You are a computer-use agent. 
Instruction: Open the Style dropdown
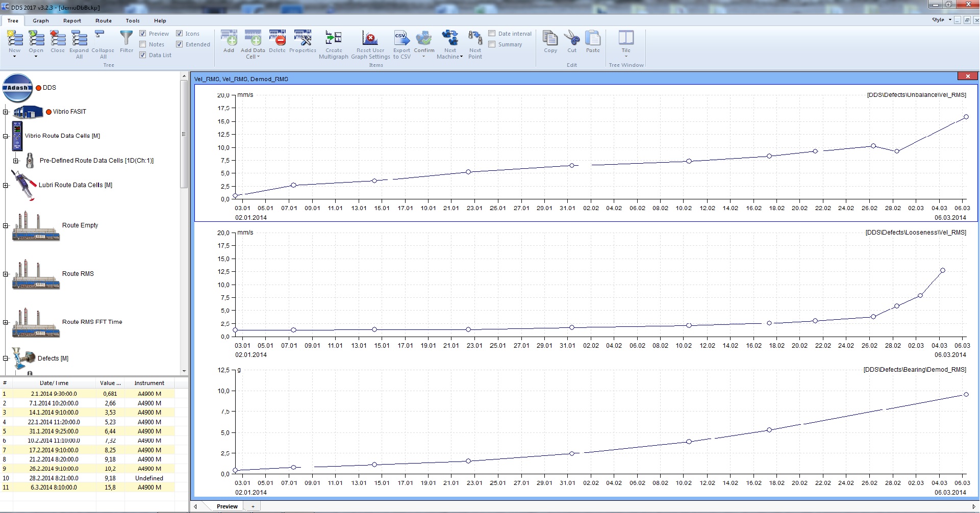942,20
